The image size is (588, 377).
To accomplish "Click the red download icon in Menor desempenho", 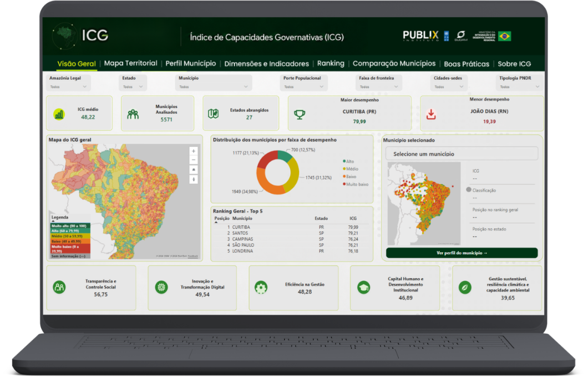I will point(431,114).
